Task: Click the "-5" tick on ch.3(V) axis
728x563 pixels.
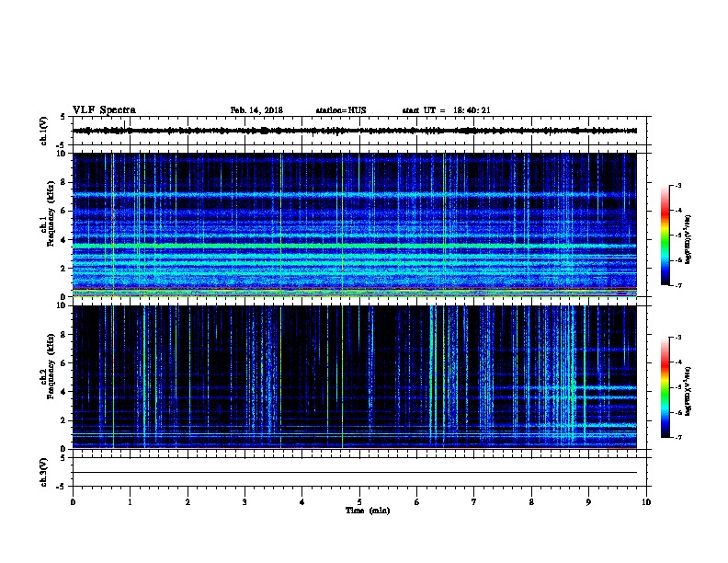Action: pos(62,487)
